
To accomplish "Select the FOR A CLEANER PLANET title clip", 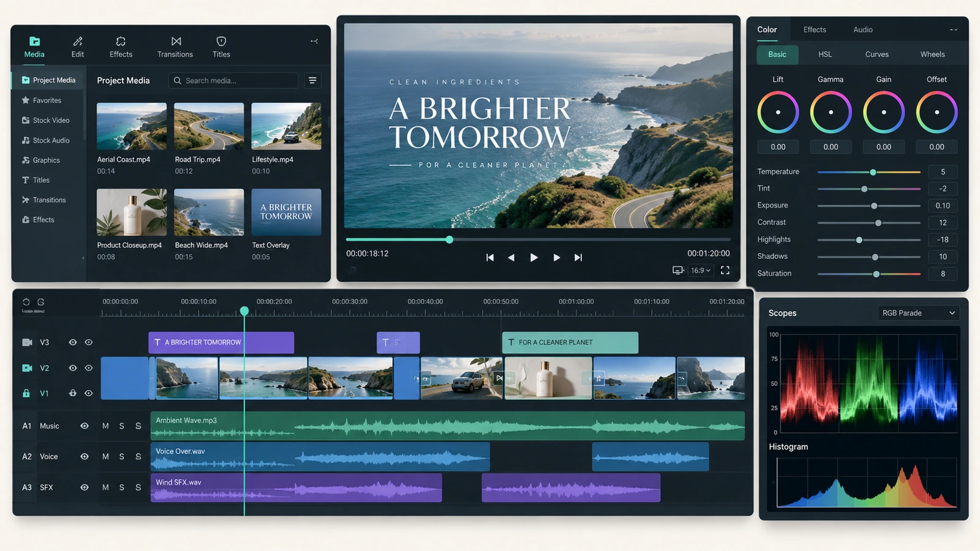I will tap(570, 342).
